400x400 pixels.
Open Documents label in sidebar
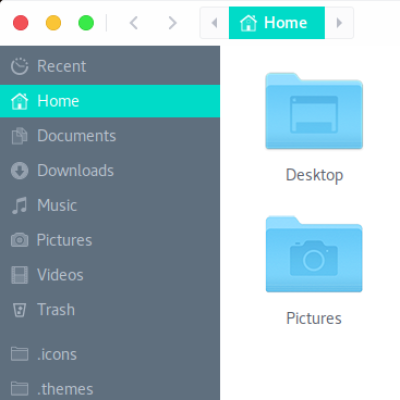point(77,136)
